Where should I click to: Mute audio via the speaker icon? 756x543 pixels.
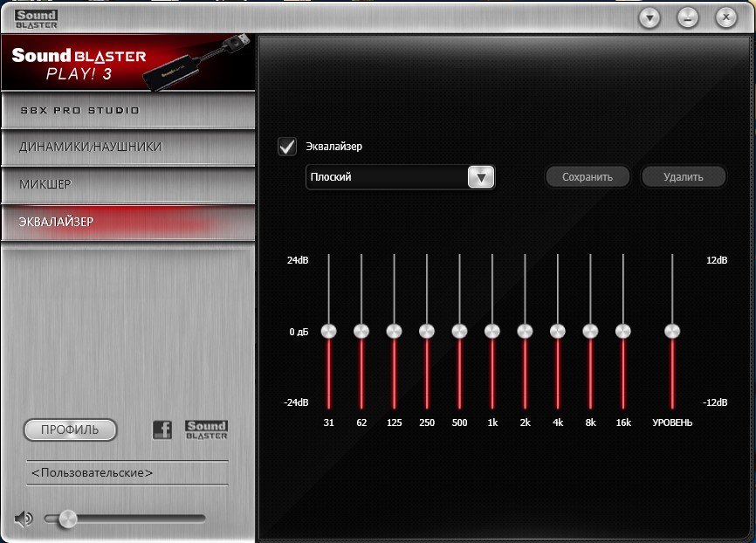[x=24, y=519]
